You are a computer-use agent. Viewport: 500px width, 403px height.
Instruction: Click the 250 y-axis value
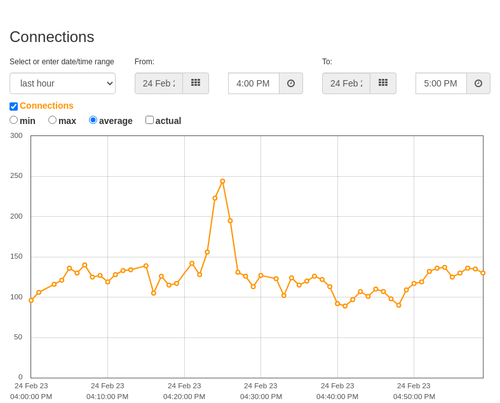pos(16,176)
